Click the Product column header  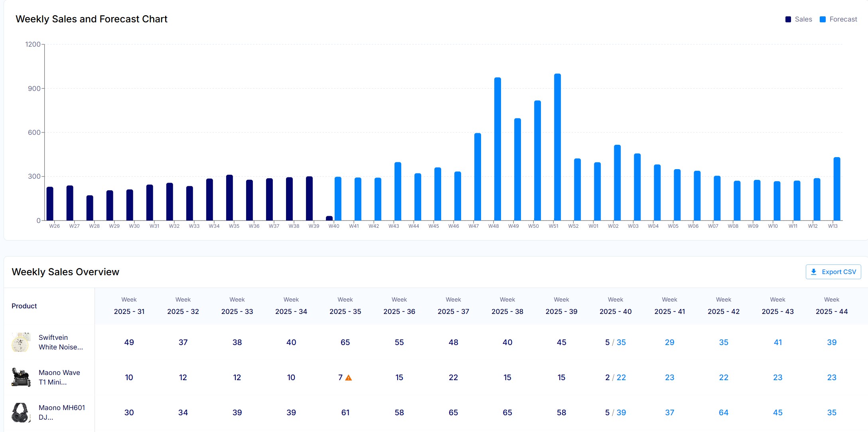coord(24,306)
